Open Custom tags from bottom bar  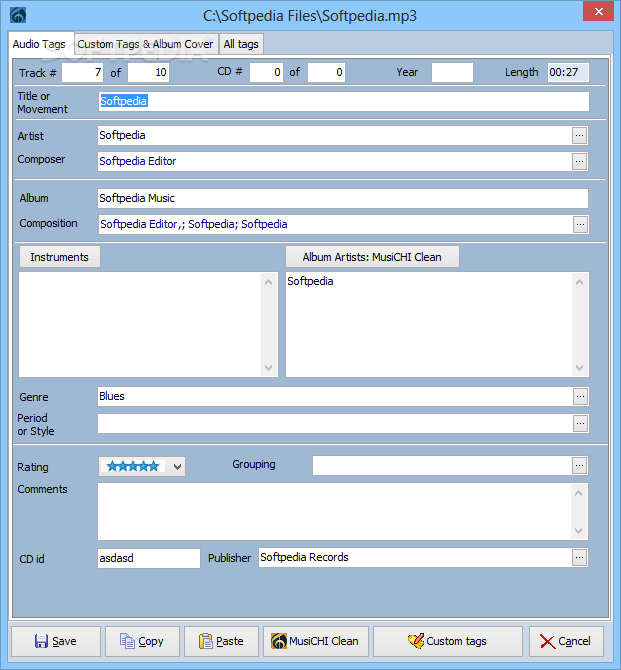pyautogui.click(x=448, y=641)
